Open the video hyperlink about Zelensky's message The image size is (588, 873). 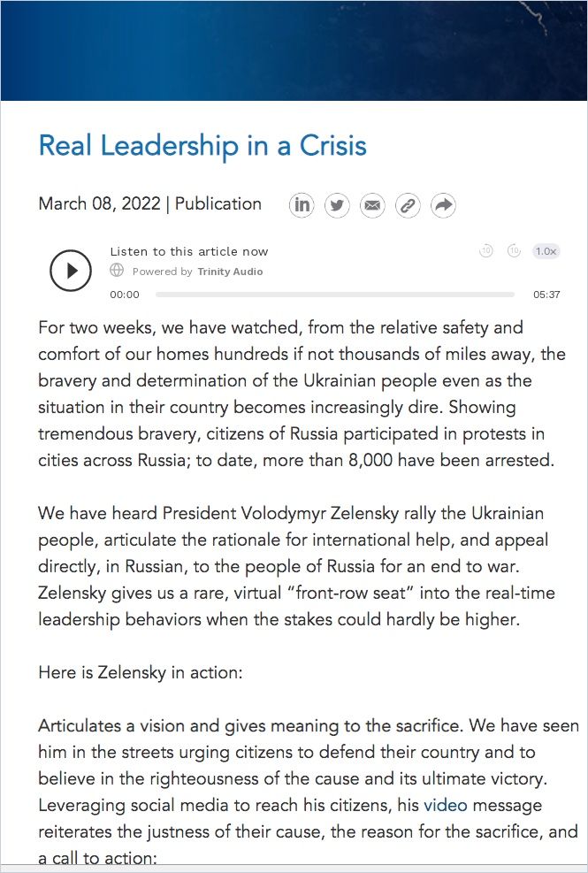[x=446, y=805]
